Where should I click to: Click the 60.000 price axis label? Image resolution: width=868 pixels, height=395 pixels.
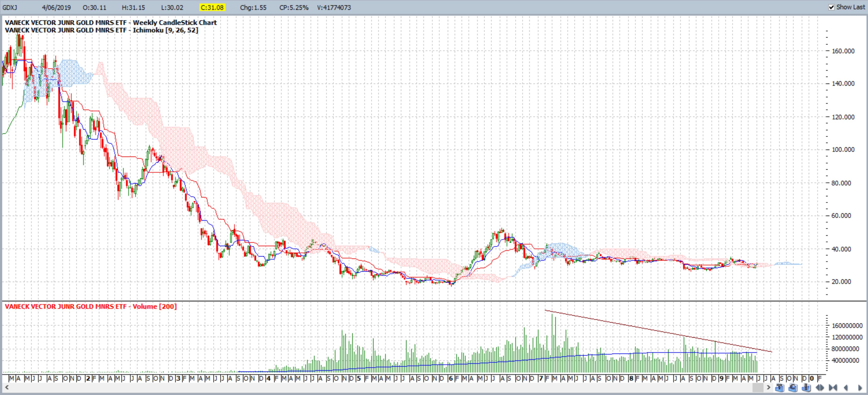841,215
